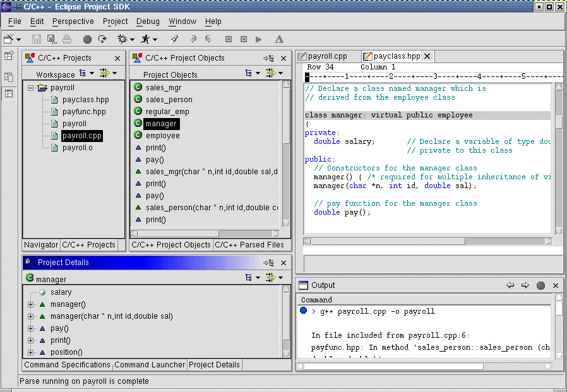Switch to Command Launcher tab
Image resolution: width=567 pixels, height=392 pixels.
(x=150, y=365)
